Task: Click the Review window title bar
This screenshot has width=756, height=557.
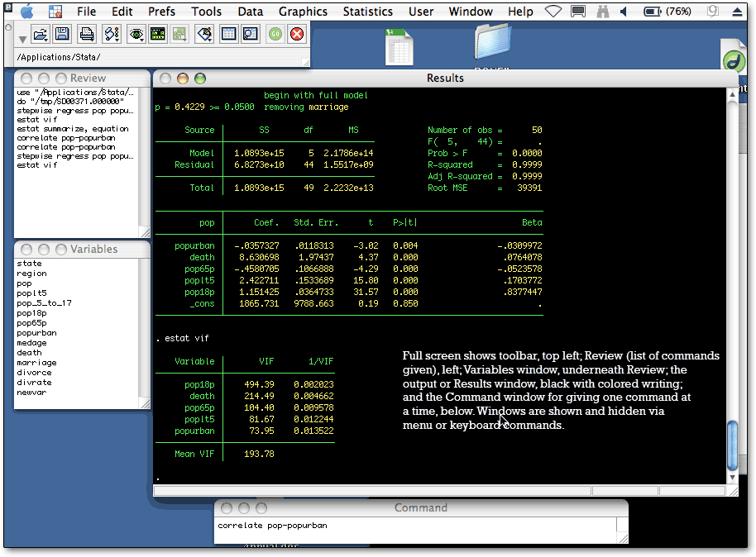Action: point(82,78)
